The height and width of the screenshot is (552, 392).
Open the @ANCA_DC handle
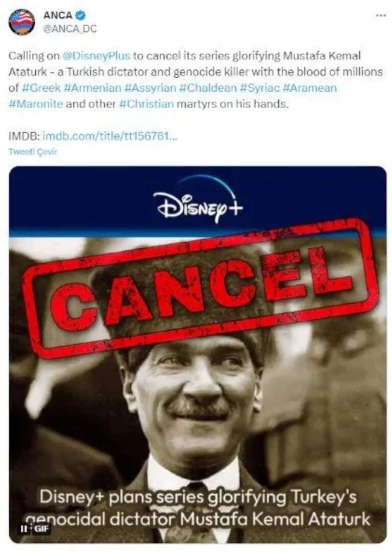70,29
